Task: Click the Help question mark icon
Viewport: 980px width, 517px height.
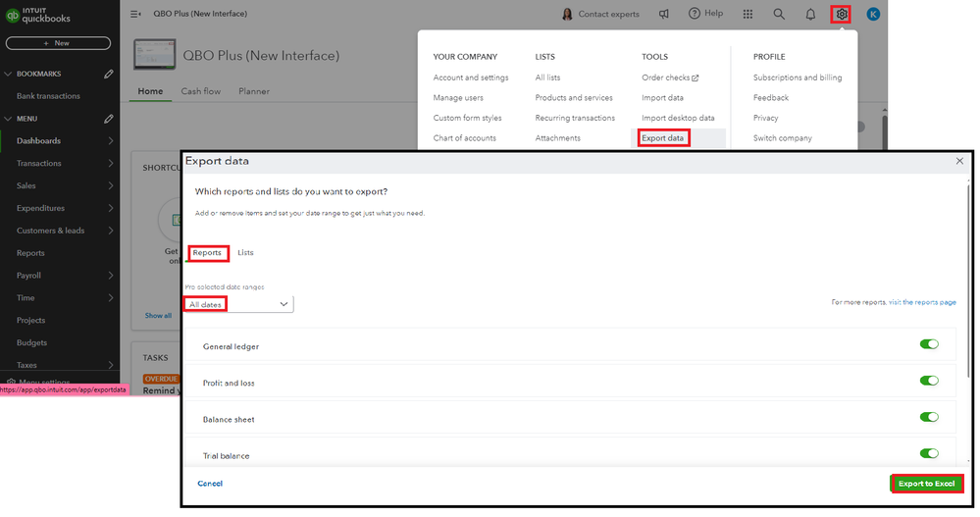Action: pyautogui.click(x=695, y=13)
